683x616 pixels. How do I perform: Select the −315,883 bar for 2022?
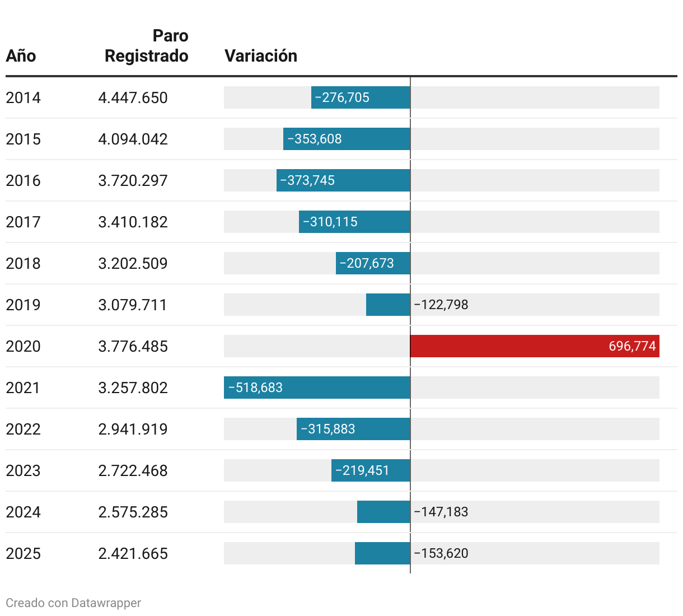(x=353, y=429)
